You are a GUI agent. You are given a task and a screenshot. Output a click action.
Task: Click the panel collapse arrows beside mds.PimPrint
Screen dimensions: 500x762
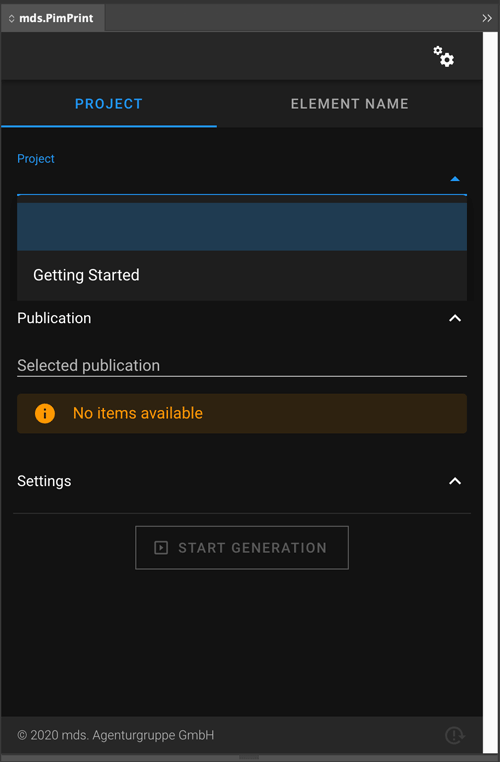click(x=11, y=18)
